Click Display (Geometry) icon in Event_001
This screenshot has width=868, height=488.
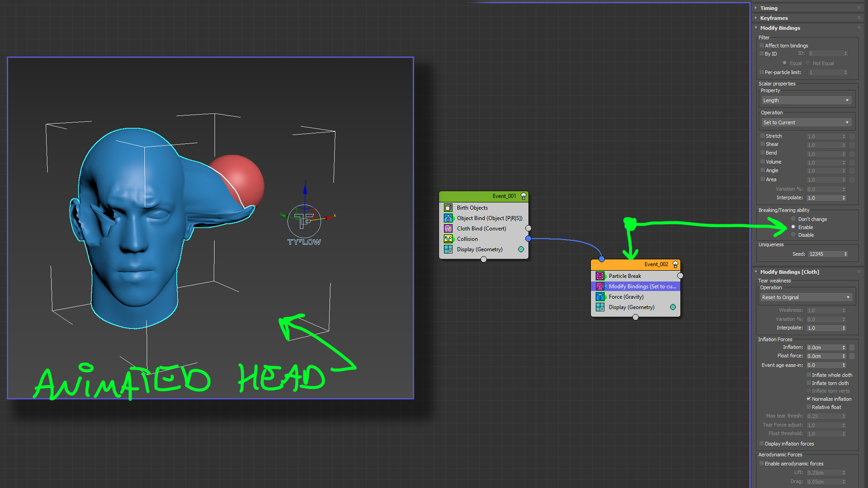pos(448,249)
